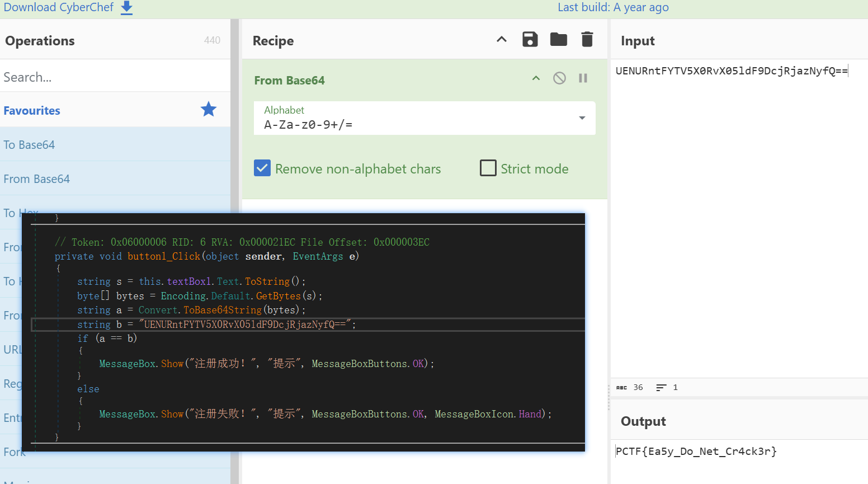
Task: Clear the recipe with the trash icon
Action: point(587,40)
